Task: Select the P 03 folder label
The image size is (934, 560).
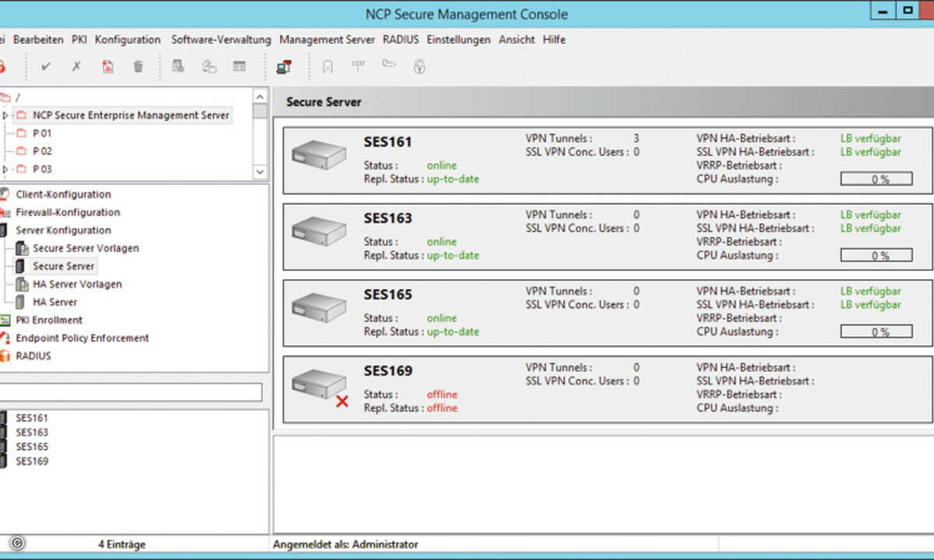Action: click(42, 169)
